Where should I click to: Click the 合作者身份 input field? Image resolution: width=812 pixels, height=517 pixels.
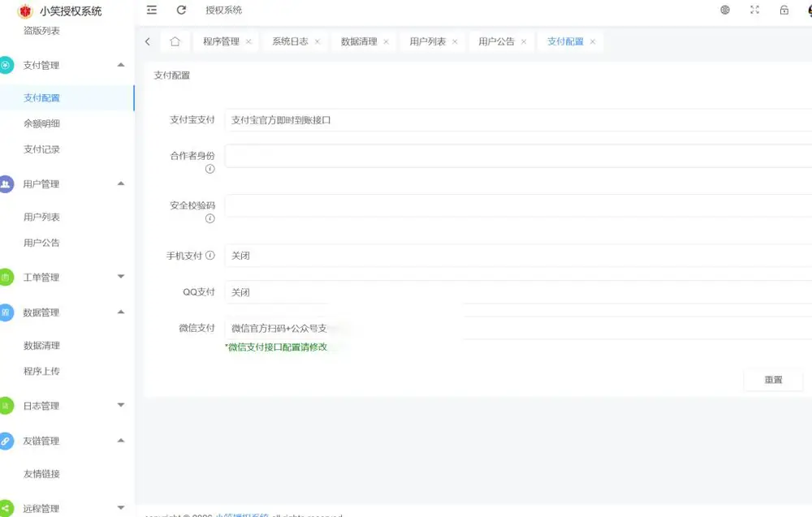click(518, 157)
